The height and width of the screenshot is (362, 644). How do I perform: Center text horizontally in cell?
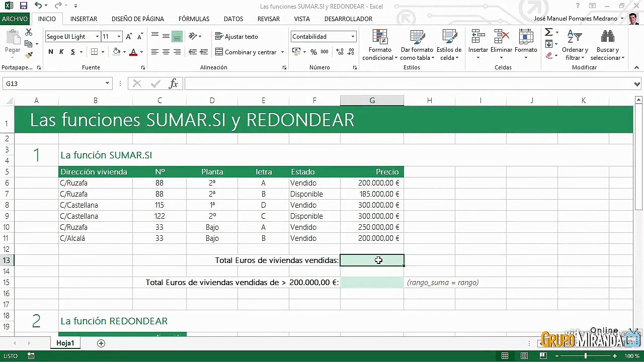(x=166, y=52)
